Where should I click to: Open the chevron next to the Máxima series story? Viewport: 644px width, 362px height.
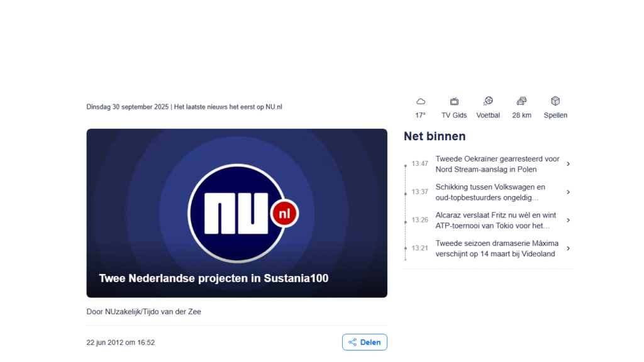568,248
